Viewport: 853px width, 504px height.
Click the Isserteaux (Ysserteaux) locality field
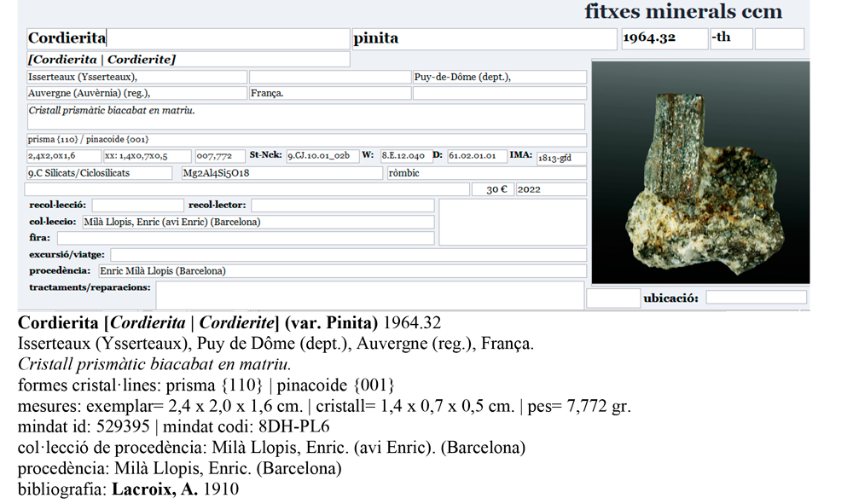point(136,78)
